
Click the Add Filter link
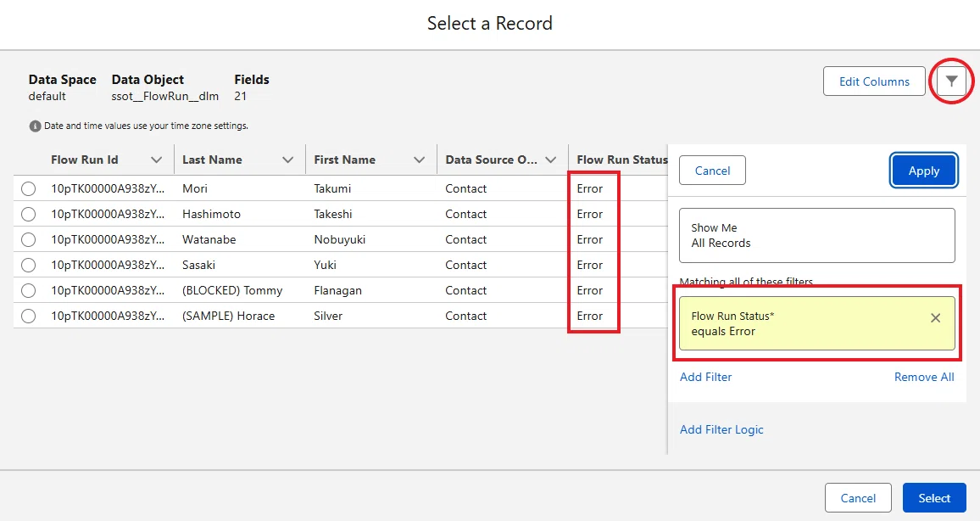705,377
